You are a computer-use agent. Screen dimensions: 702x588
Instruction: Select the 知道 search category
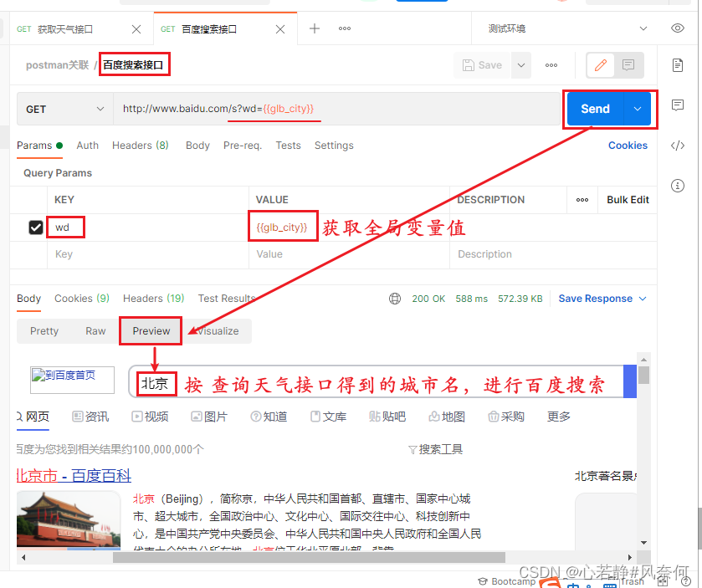click(x=269, y=417)
